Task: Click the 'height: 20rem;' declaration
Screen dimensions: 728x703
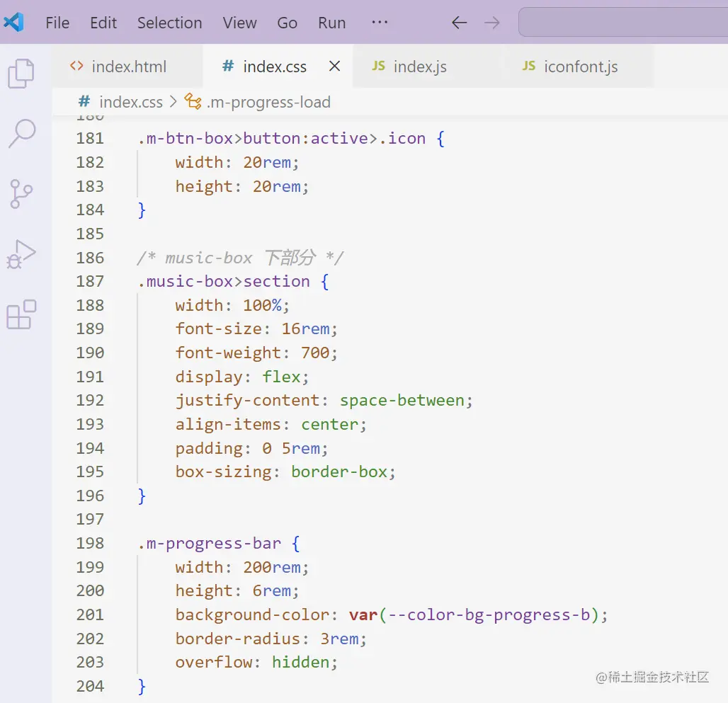Action: pos(242,186)
